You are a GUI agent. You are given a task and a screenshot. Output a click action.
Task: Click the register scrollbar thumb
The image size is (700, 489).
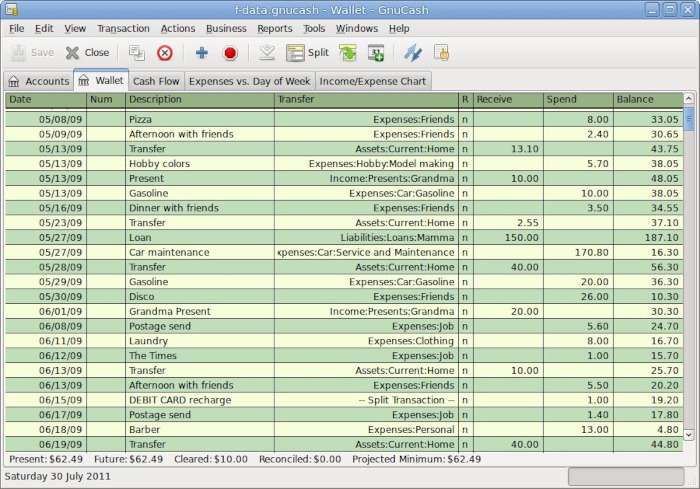pyautogui.click(x=689, y=118)
